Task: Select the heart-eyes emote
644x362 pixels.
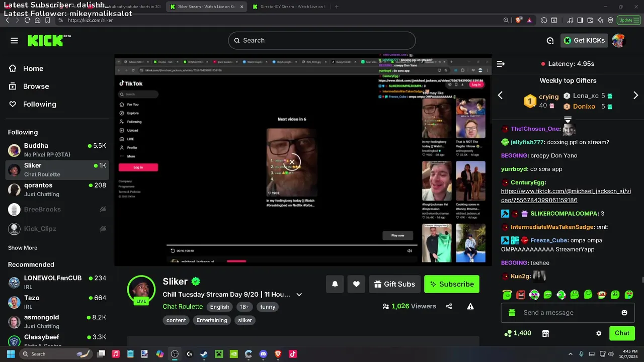Action: [x=629, y=295]
